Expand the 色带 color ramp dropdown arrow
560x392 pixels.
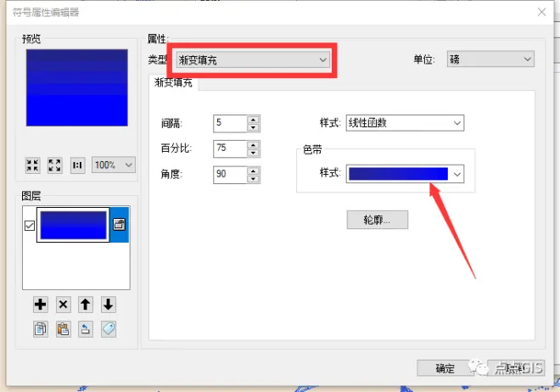[x=457, y=174]
